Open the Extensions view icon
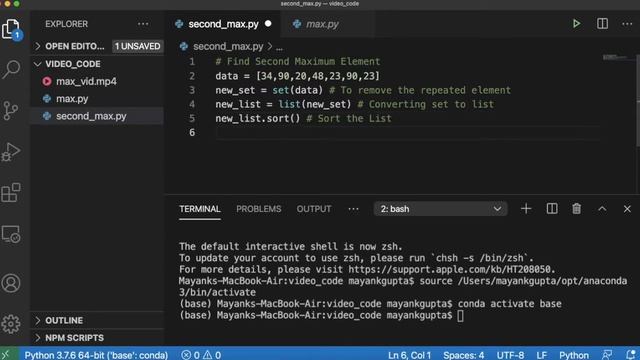 tap(11, 193)
